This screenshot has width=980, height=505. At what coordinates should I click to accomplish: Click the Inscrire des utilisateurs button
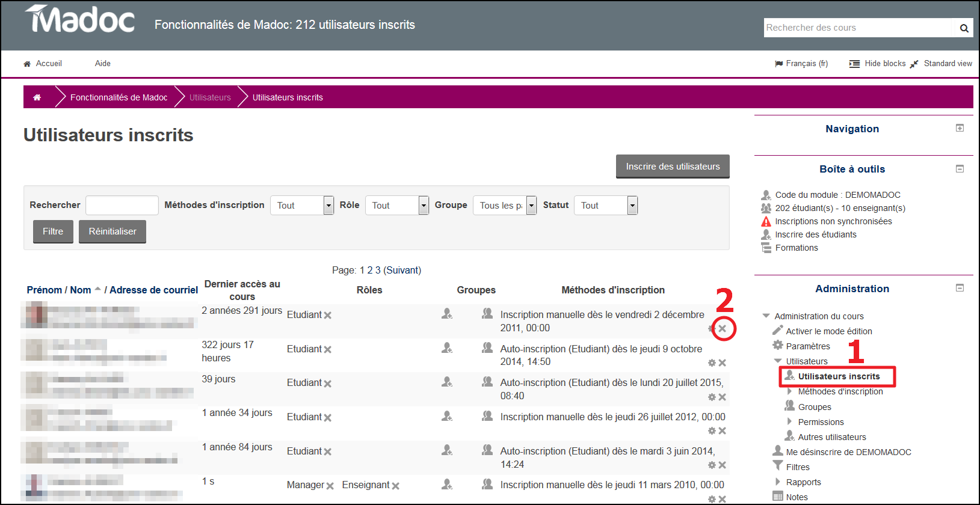[x=673, y=167]
